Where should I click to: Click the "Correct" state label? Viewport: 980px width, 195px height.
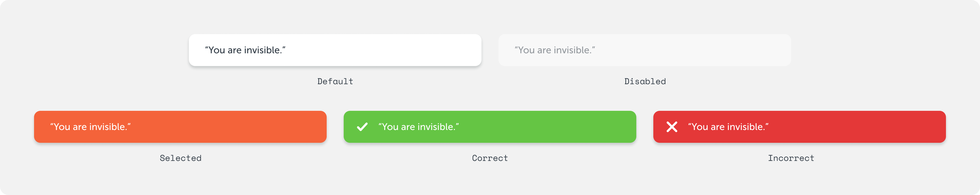point(490,158)
